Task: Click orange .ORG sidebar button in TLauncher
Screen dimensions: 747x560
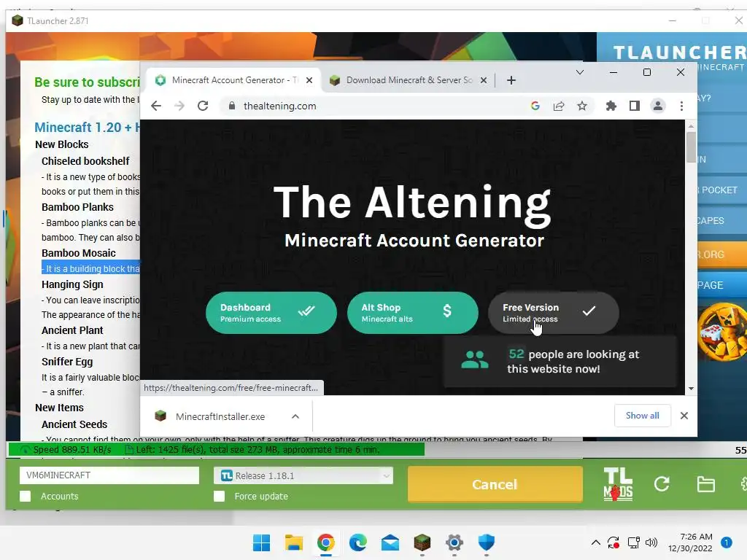Action: pos(721,254)
